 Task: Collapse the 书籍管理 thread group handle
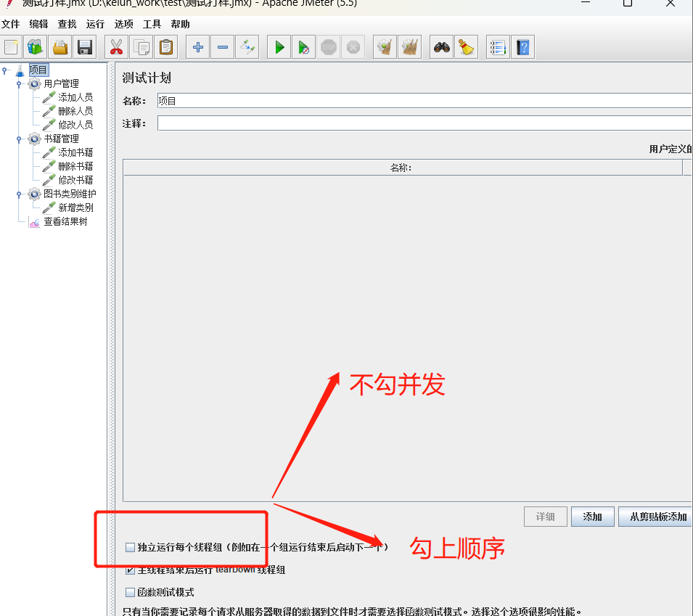(x=19, y=139)
